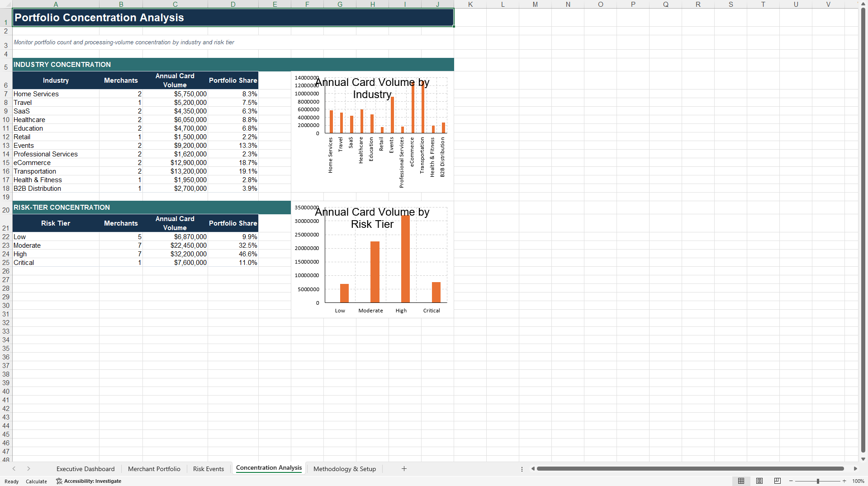Select the Home Services cell
Image resolution: width=868 pixels, height=486 pixels.
pos(56,94)
